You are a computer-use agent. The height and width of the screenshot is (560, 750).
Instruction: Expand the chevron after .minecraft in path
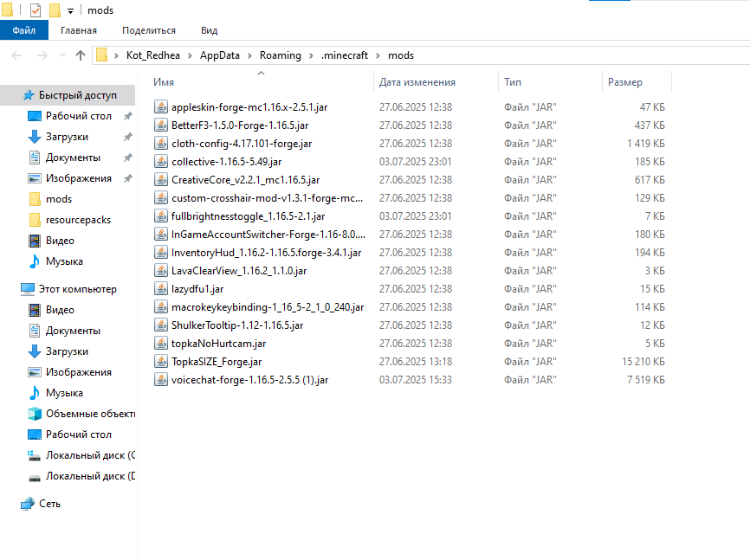378,56
